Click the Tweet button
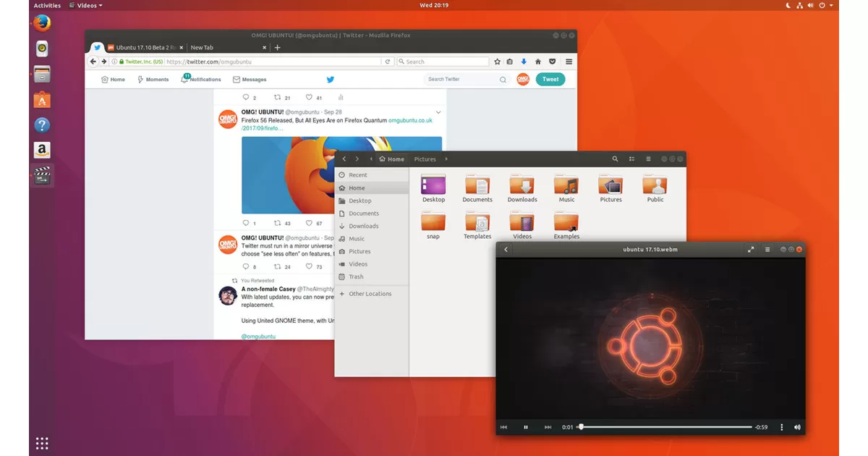The width and height of the screenshot is (868, 456). (550, 80)
